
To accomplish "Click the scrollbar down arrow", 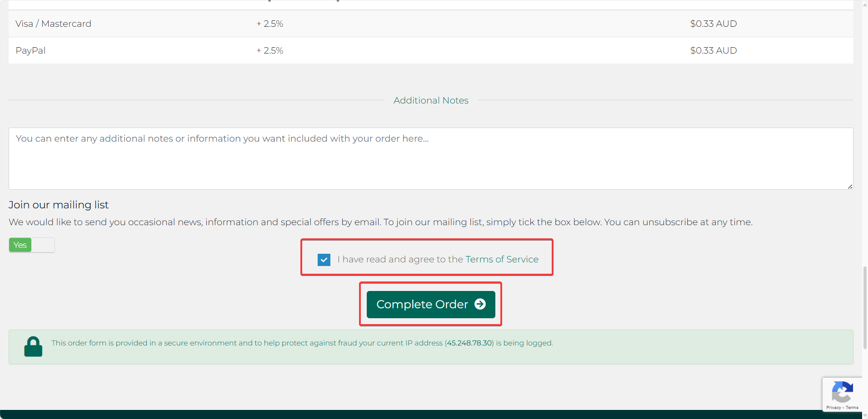I will pos(865,415).
